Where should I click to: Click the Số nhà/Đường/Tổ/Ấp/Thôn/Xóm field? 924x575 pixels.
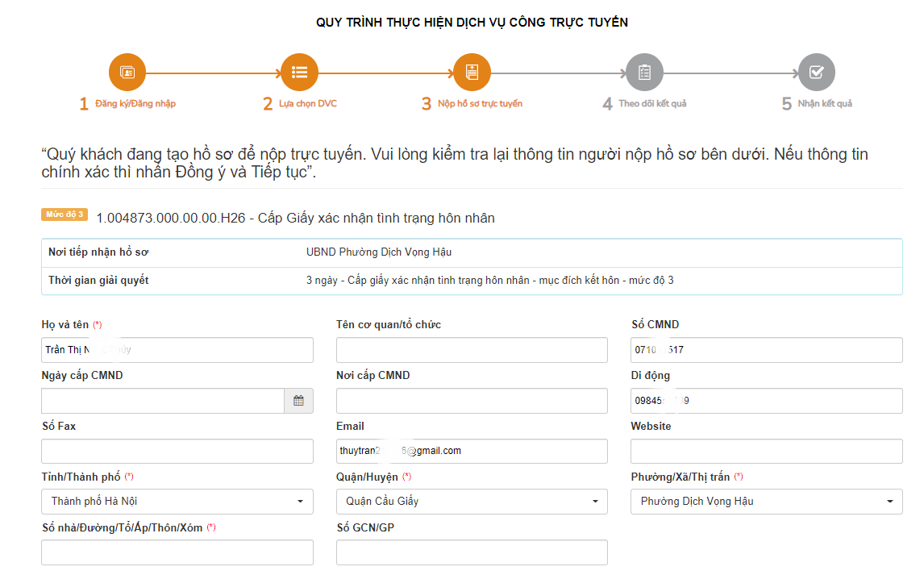coord(177,552)
